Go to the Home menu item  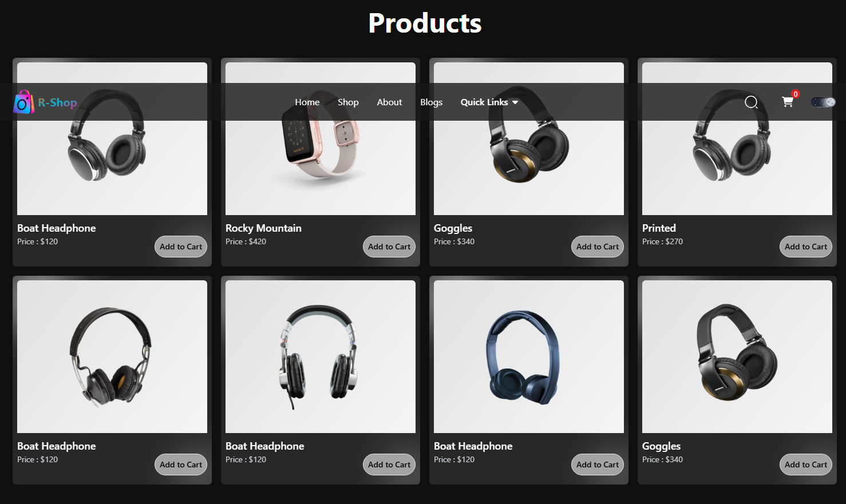tap(307, 102)
